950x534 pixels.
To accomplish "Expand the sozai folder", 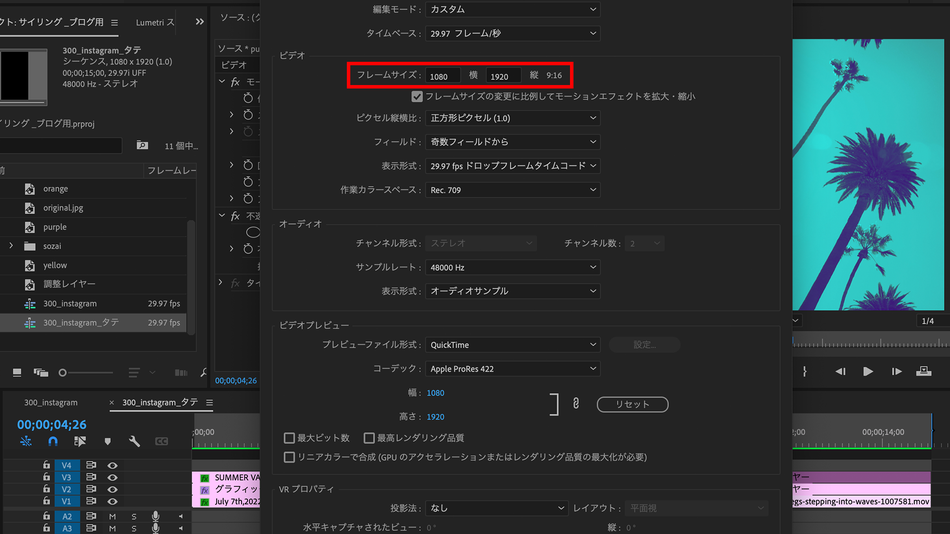I will 11,245.
